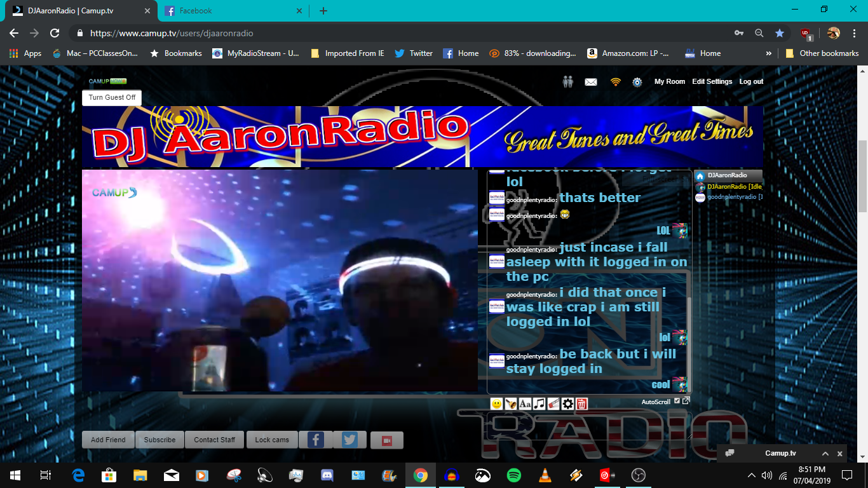Open the chat font settings with Aa icon
Screen dimensions: 868x488
(525, 403)
